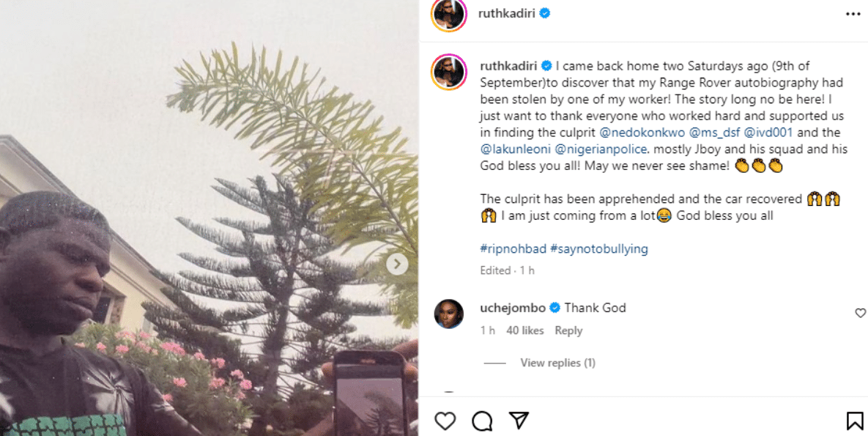This screenshot has height=436, width=868.
Task: Reply to uchejombo's comment
Action: coord(568,330)
